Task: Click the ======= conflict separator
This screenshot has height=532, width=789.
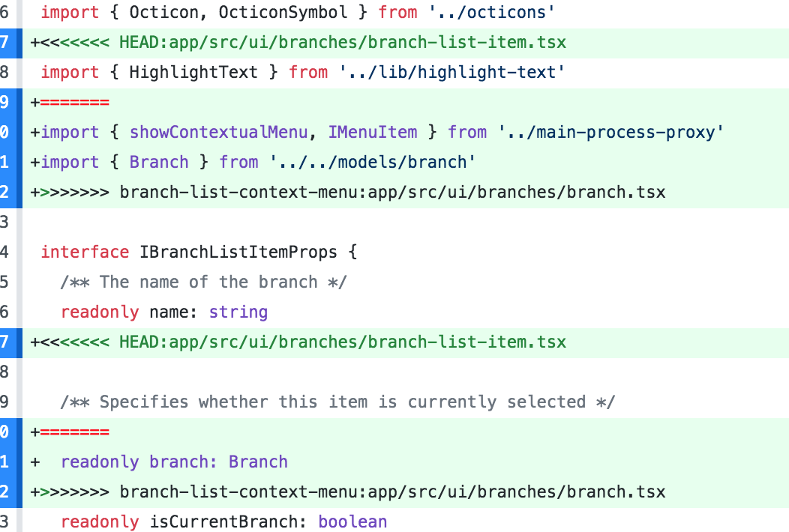Action: (73, 102)
